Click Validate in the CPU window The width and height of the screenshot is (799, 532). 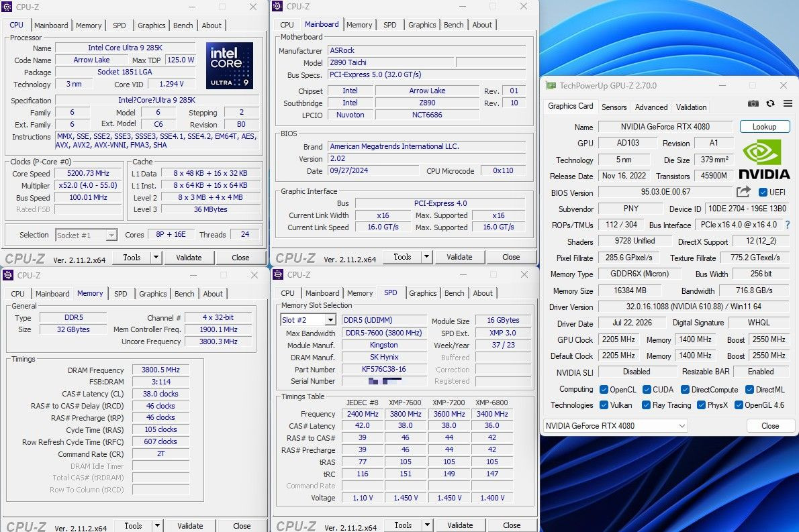[189, 257]
